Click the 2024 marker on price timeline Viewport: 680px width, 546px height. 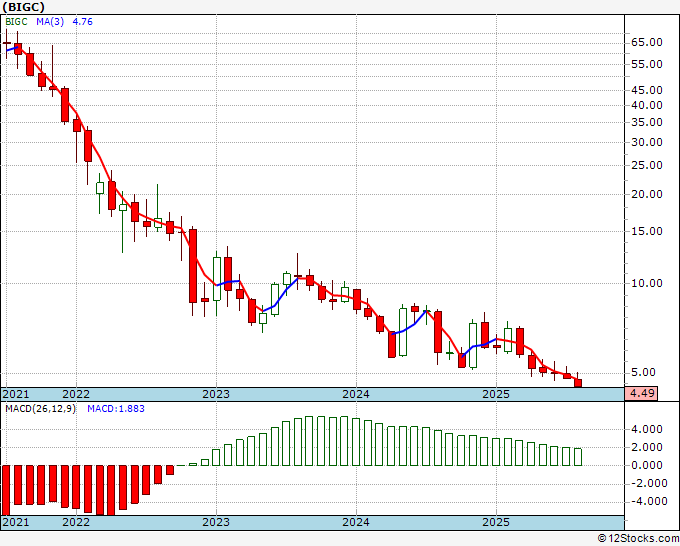click(356, 394)
